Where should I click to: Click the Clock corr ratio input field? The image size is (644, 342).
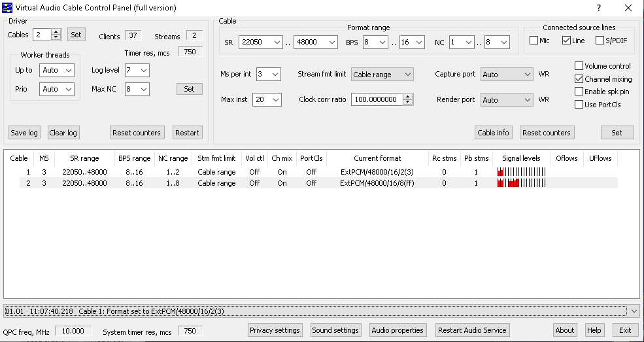point(377,100)
